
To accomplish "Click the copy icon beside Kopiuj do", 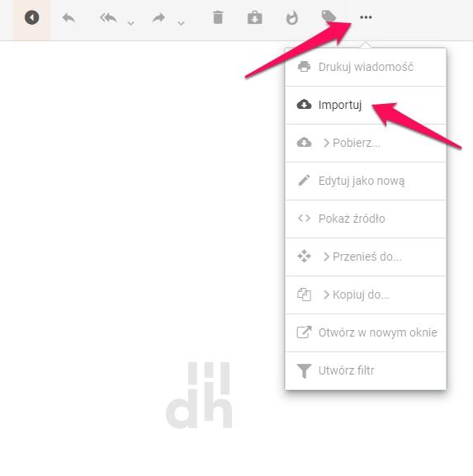I will tap(304, 295).
